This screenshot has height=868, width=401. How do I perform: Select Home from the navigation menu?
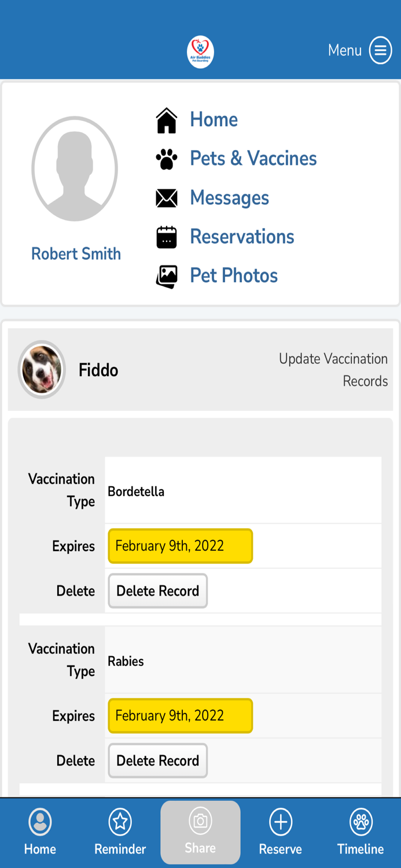coord(214,120)
